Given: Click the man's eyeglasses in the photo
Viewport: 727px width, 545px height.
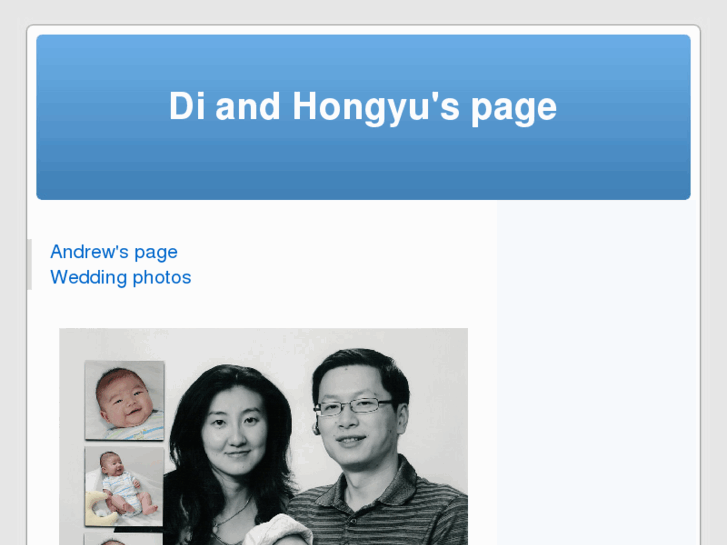Looking at the screenshot, I should pos(352,407).
